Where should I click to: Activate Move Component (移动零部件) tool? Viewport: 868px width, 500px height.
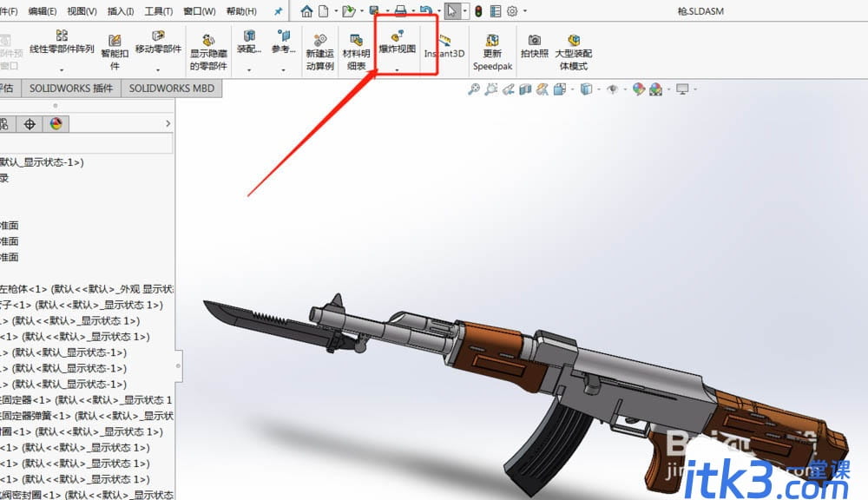point(158,43)
